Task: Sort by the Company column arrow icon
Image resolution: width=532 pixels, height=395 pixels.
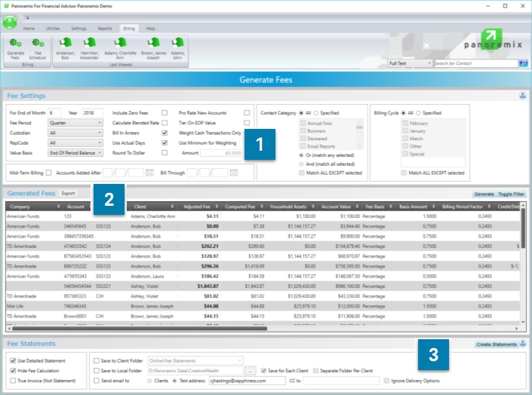Action: [58, 207]
